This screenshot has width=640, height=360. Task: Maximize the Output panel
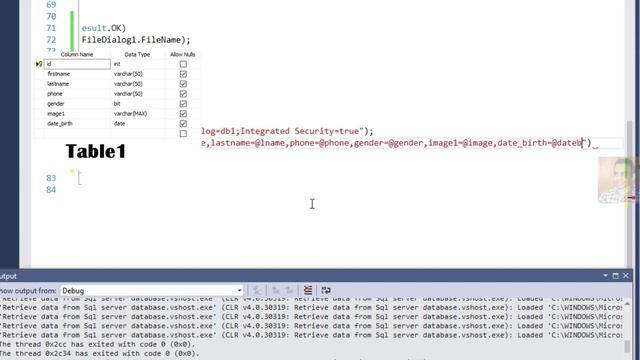click(x=616, y=276)
